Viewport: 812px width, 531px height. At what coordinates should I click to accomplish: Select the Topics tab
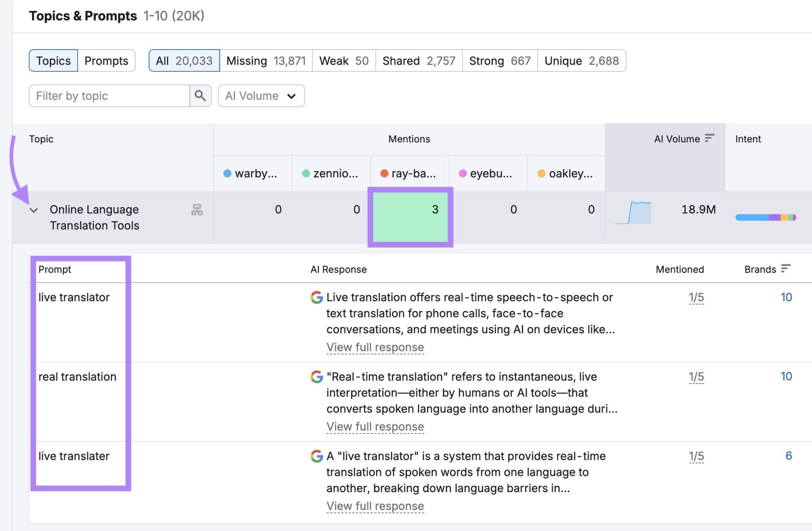pyautogui.click(x=53, y=60)
